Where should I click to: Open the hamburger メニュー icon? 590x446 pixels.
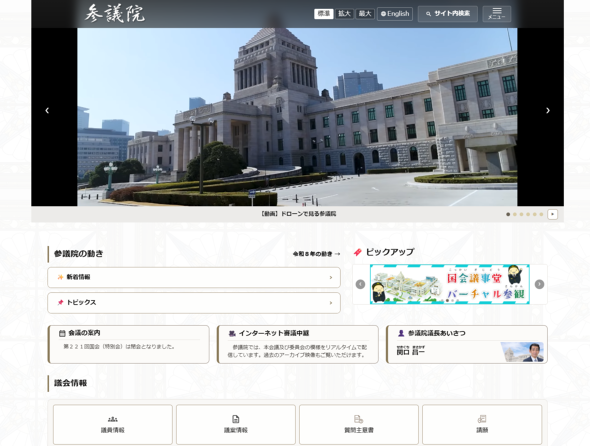coord(497,14)
